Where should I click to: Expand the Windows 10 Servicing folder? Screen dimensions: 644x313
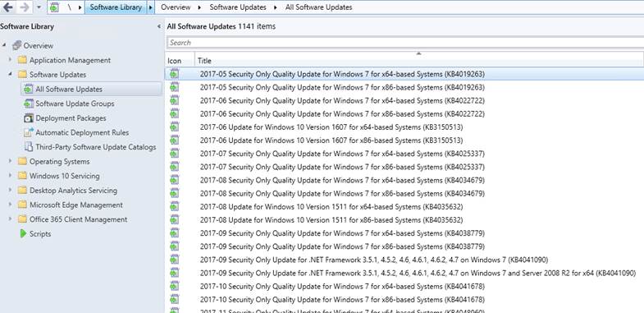click(x=11, y=176)
